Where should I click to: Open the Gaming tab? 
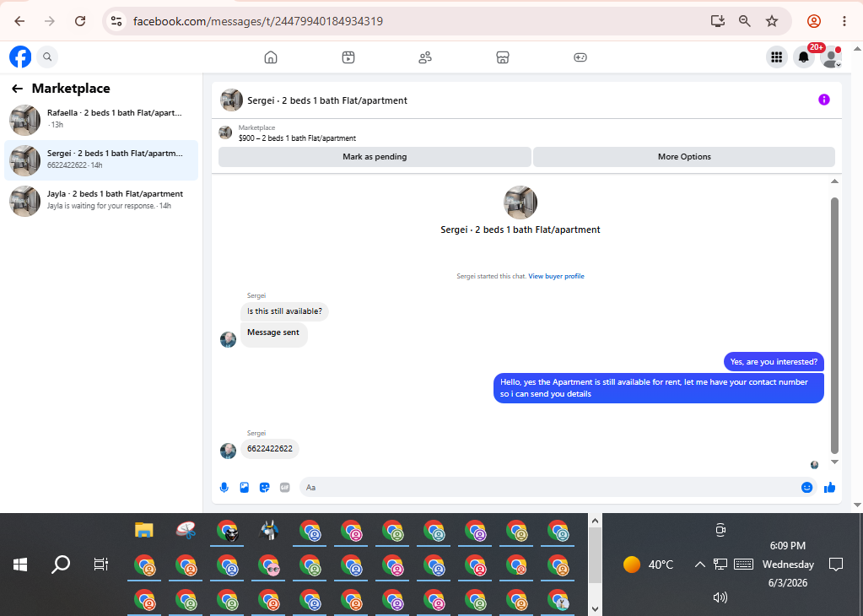pyautogui.click(x=580, y=57)
